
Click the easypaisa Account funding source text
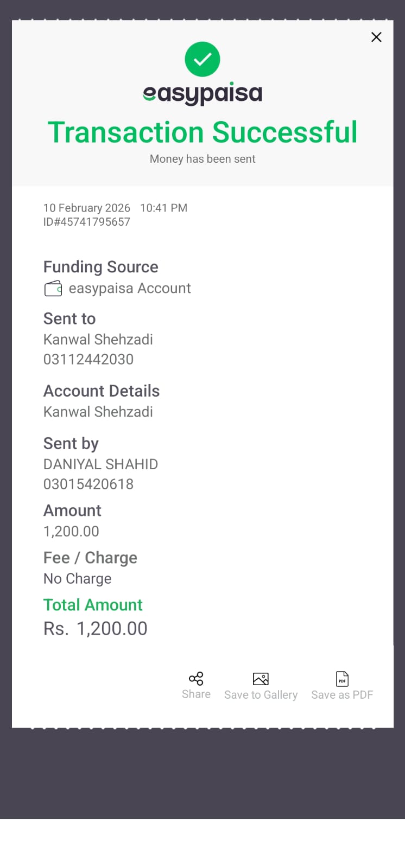[x=130, y=289]
